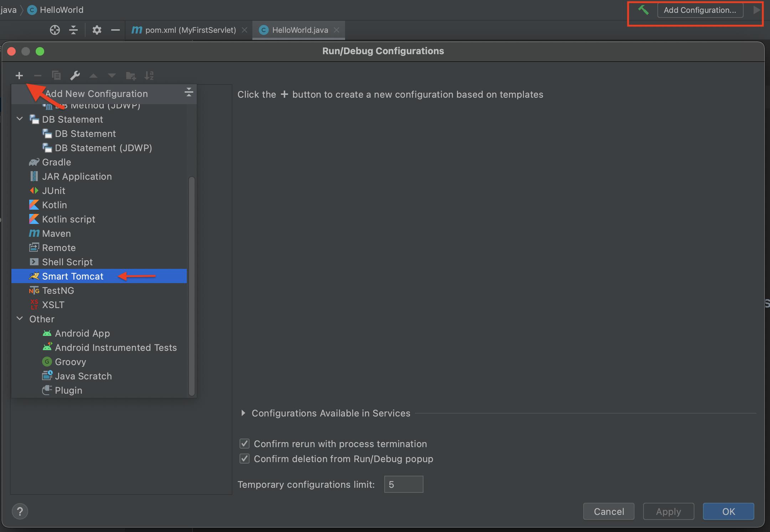Select Plugin configuration type
770x532 pixels.
[99, 390]
